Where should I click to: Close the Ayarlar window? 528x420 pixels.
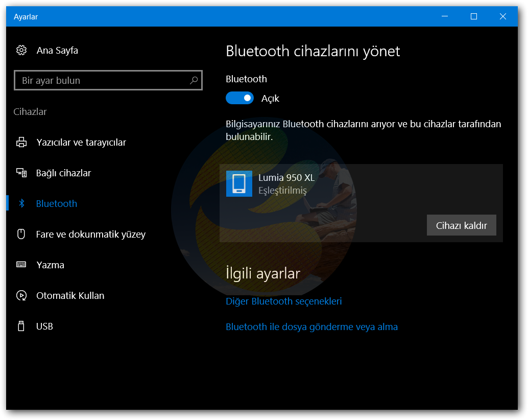(503, 16)
